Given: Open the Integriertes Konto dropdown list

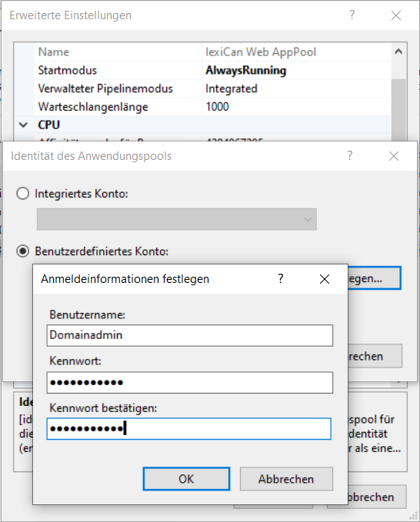Looking at the screenshot, I should pos(176,219).
